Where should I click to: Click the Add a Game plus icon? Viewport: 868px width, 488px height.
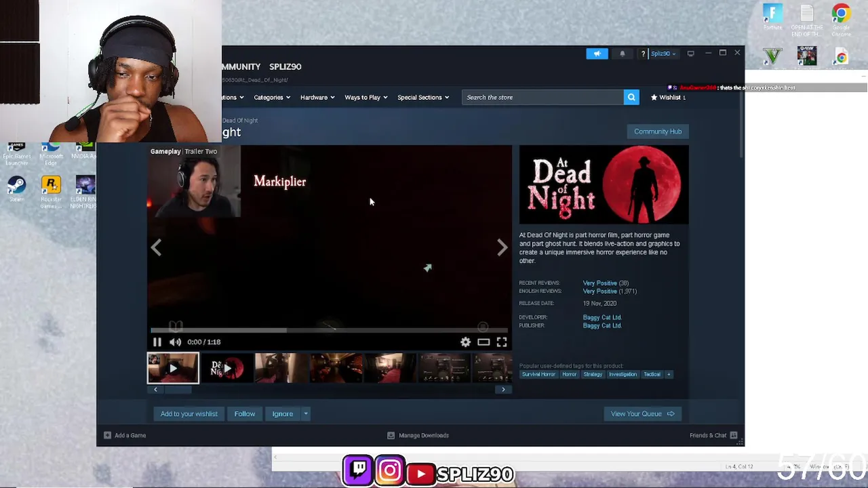tap(107, 435)
